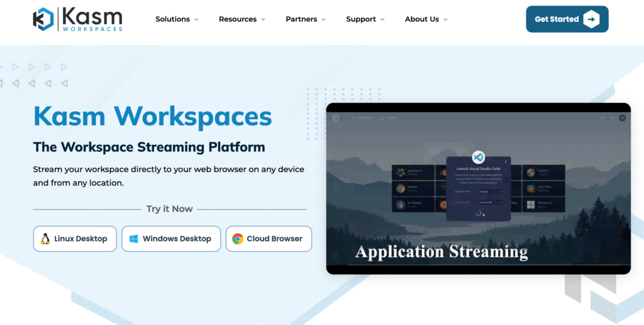Click the Kasm Workspaces headline text
This screenshot has width=644, height=325.
coord(153,116)
